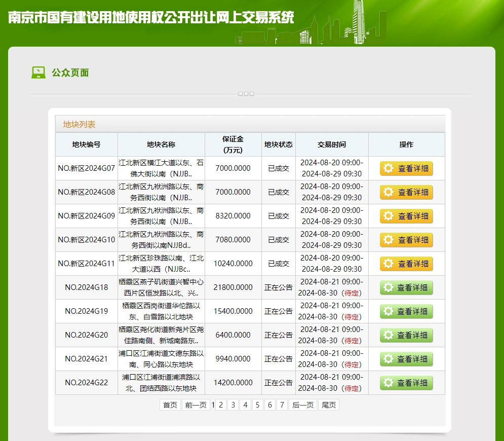Click the three-dot divider handle
Screen dimensions: 504x441
[246, 94]
